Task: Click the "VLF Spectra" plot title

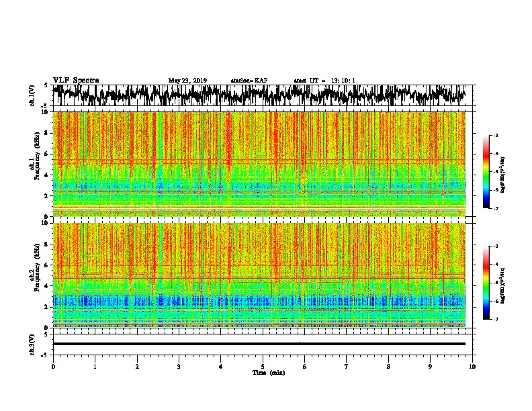Action: pyautogui.click(x=76, y=81)
